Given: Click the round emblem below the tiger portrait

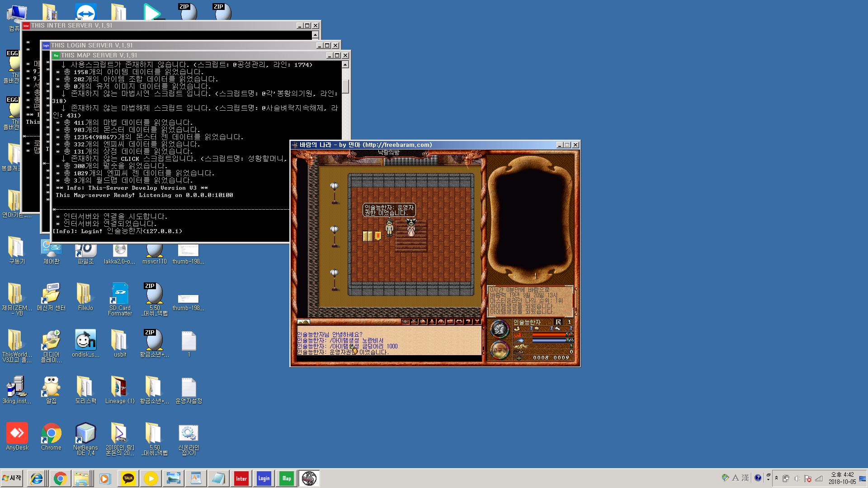Looking at the screenshot, I should click(500, 350).
